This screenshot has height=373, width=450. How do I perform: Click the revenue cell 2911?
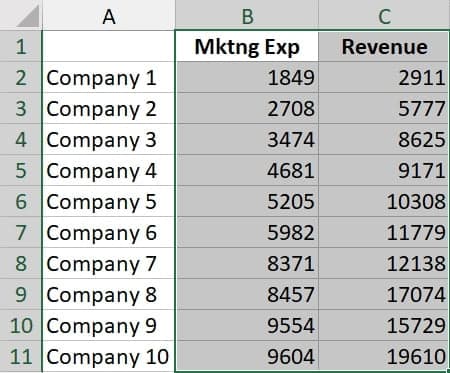coord(384,77)
